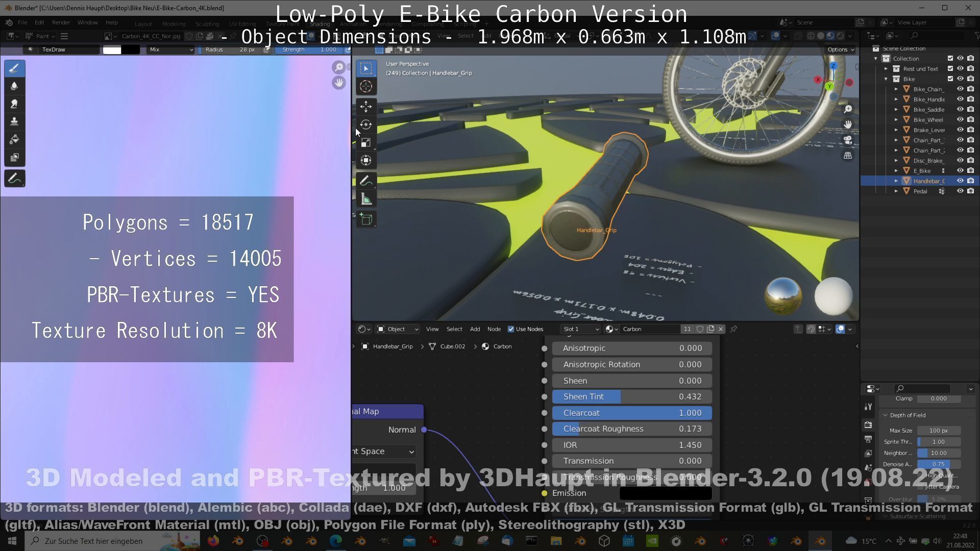Adjust the Clearcoat slider value
This screenshot has height=551, width=980.
[632, 413]
